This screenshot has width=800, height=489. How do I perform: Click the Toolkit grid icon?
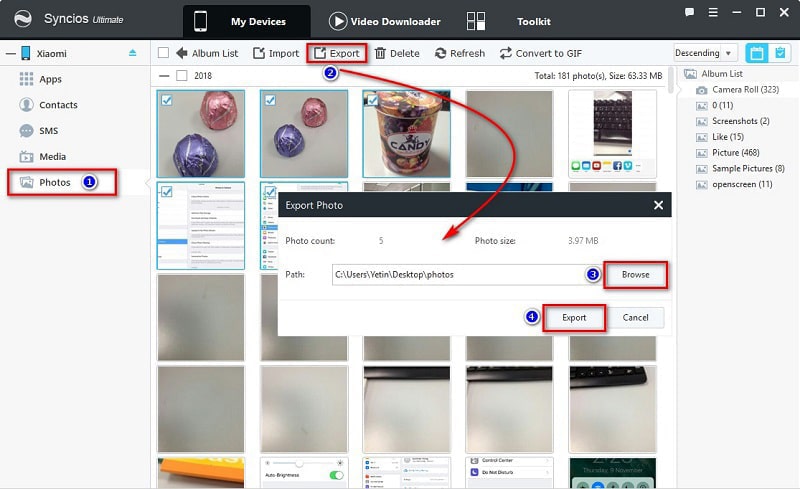[x=476, y=21]
